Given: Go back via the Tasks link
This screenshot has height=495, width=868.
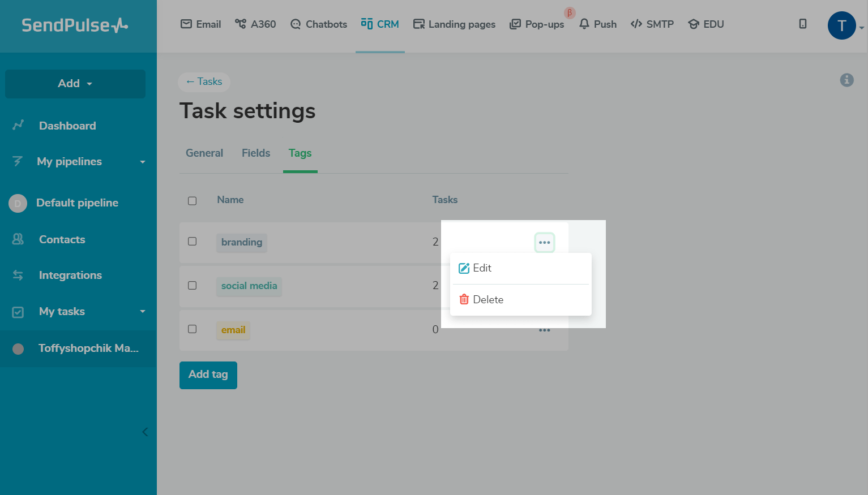Looking at the screenshot, I should 204,82.
